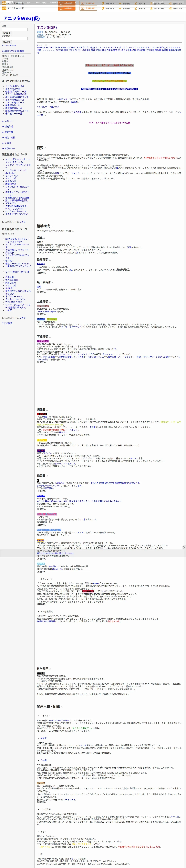Click the edit pencil beside 概要 heading

coord(45,148)
